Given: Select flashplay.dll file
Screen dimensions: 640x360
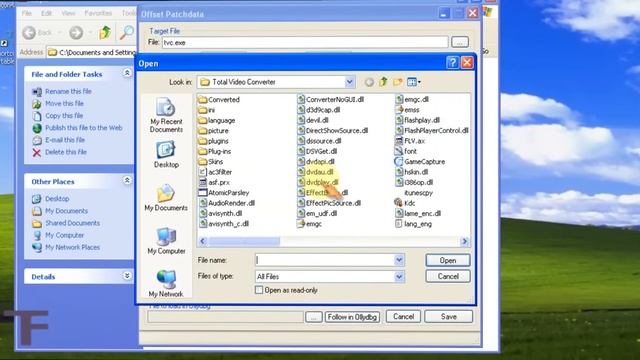Looking at the screenshot, I should tap(417, 120).
